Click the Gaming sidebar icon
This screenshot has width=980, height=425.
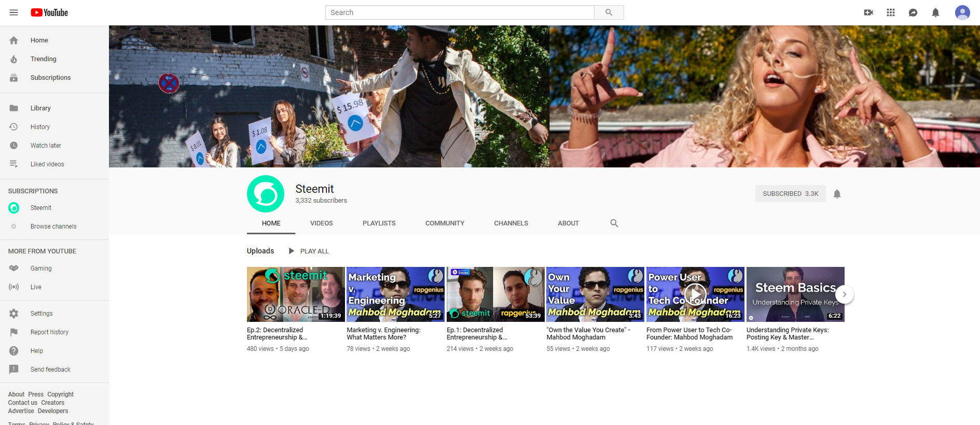click(x=14, y=268)
